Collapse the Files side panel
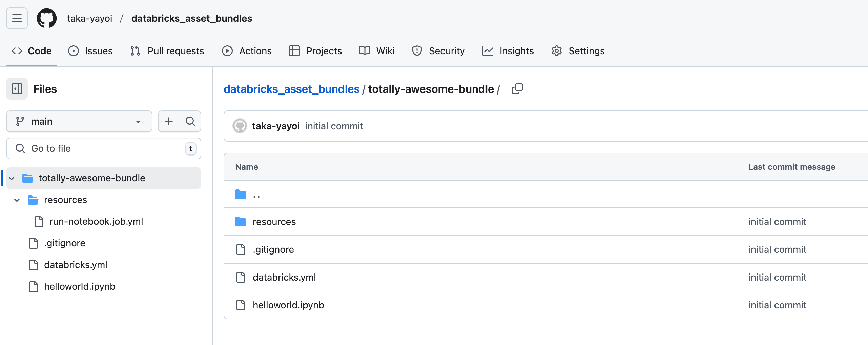 17,89
